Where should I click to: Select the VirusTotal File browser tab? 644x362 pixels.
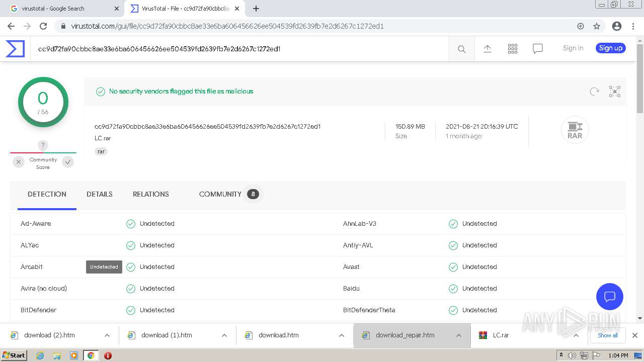point(184,9)
